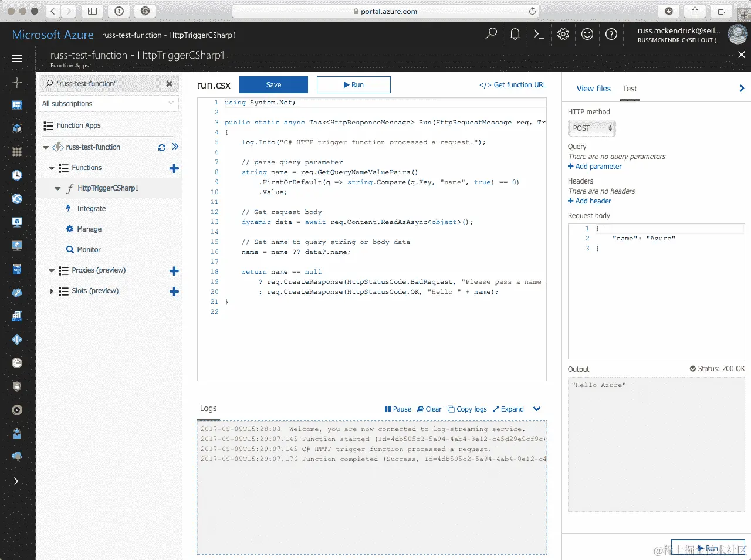The height and width of the screenshot is (560, 751).
Task: Send feedback via smiley icon
Action: click(587, 35)
